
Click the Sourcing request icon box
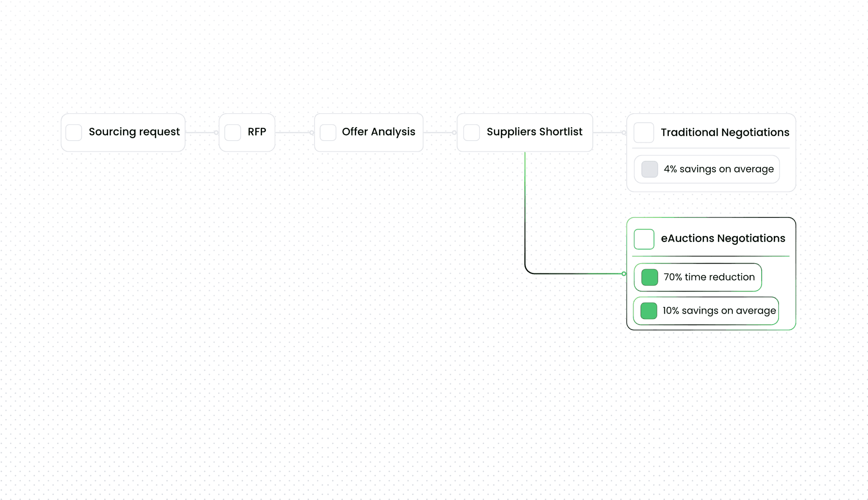[74, 133]
